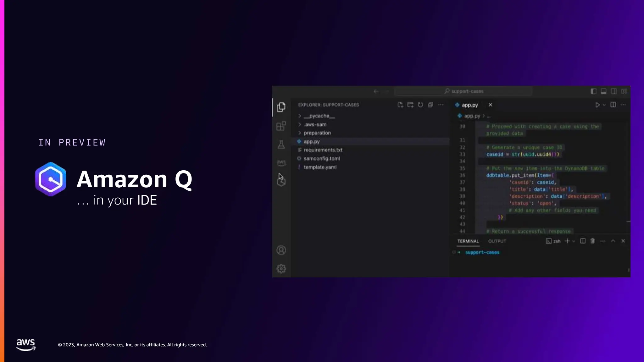Click line number 33 in editor gutter
The height and width of the screenshot is (362, 644).
coord(462,154)
